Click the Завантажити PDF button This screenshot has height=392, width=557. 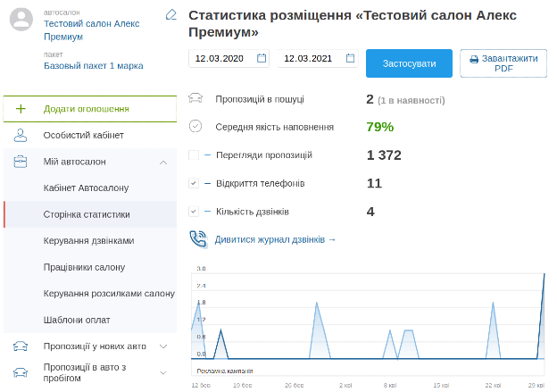click(503, 63)
